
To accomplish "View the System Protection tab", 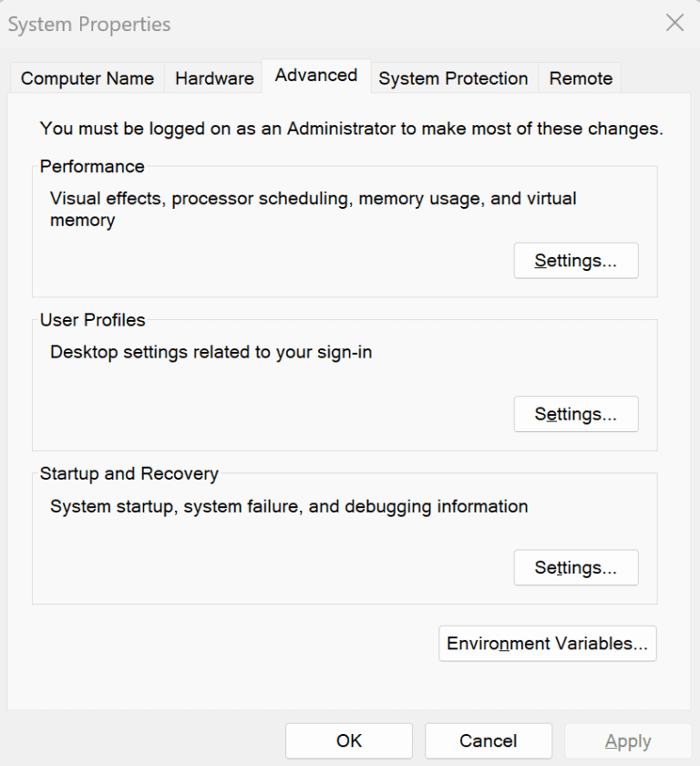I will coord(453,78).
